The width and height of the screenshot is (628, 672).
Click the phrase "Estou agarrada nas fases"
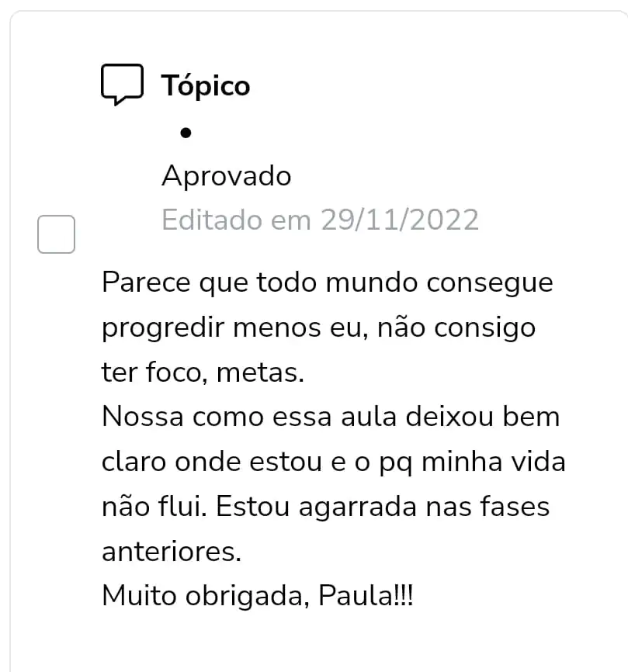pyautogui.click(x=383, y=507)
